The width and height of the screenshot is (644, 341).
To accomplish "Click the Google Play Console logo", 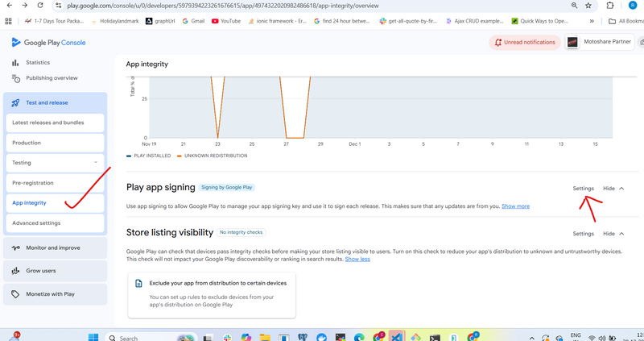I will [49, 42].
